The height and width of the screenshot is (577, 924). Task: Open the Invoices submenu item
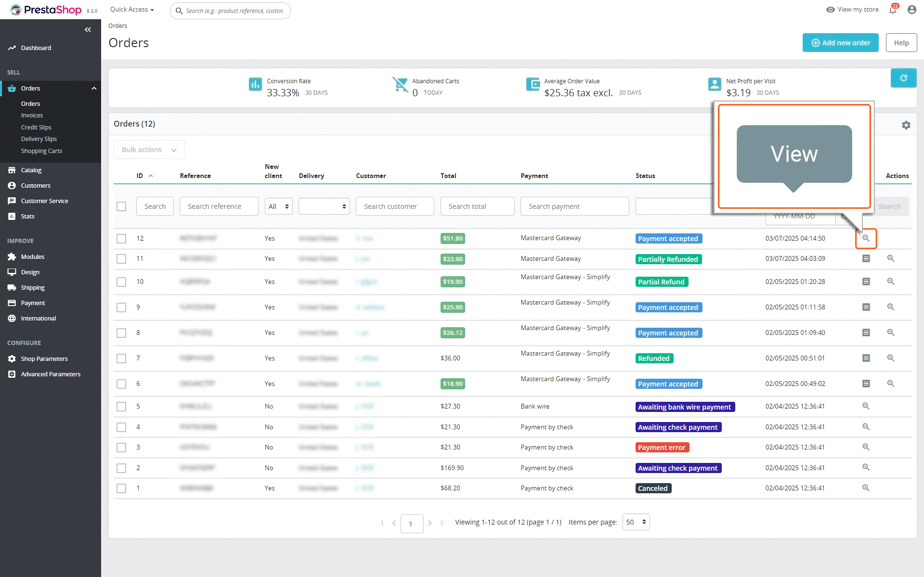(x=32, y=115)
